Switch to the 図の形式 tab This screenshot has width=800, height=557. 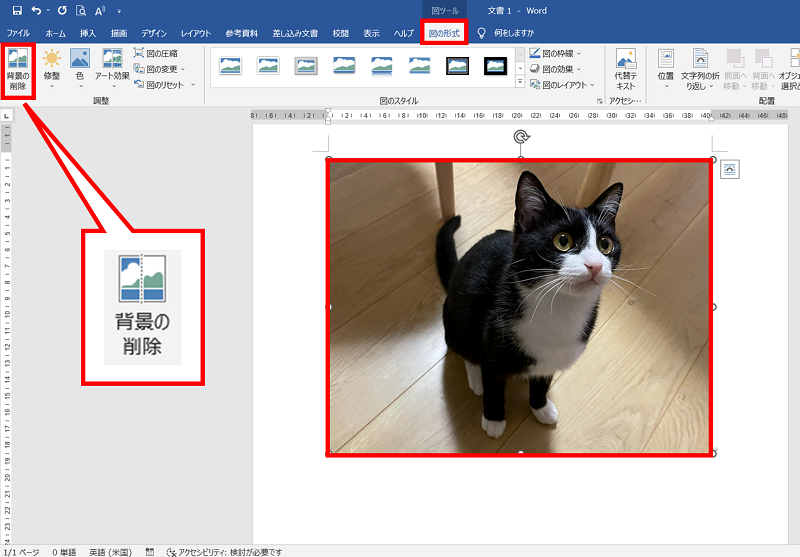click(x=444, y=33)
